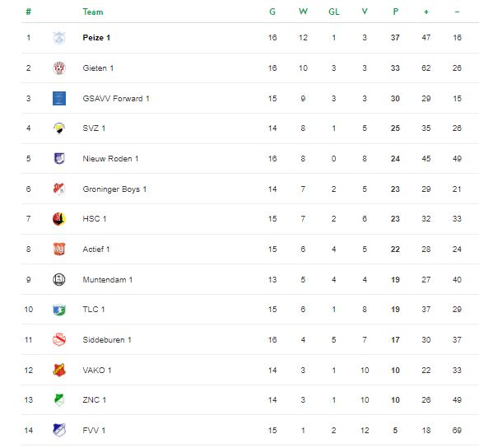The height and width of the screenshot is (448, 479).
Task: Click the Groninger Boys club logo
Action: [59, 189]
